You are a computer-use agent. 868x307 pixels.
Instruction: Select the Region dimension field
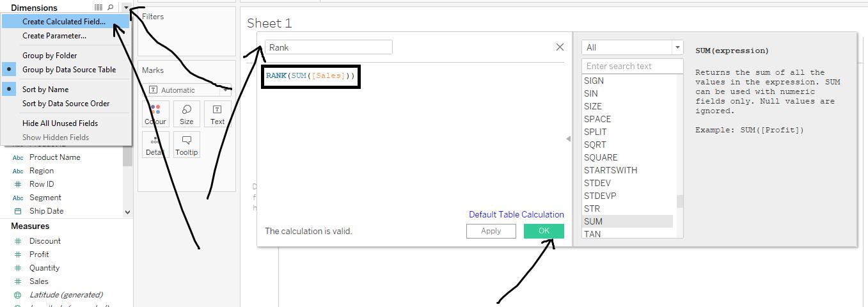[x=42, y=171]
